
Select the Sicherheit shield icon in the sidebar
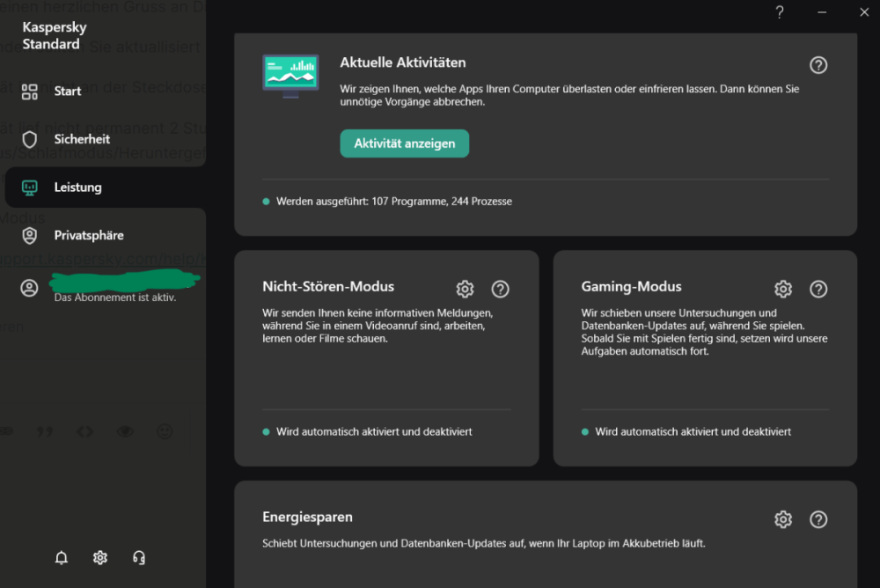click(29, 139)
